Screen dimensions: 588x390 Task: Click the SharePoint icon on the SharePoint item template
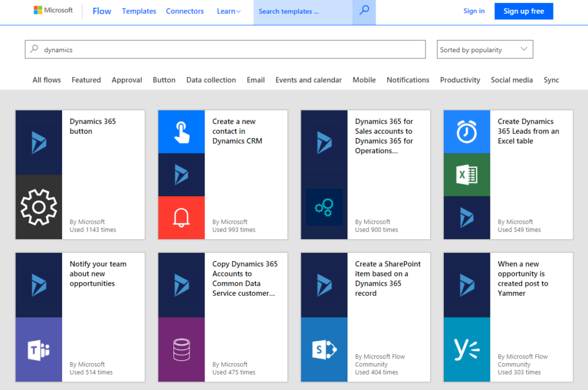pyautogui.click(x=324, y=350)
